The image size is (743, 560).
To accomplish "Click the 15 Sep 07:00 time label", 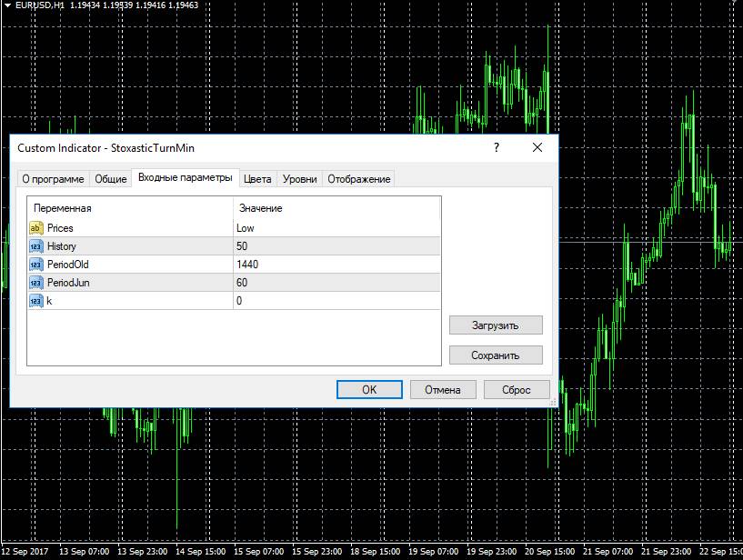I will (258, 552).
